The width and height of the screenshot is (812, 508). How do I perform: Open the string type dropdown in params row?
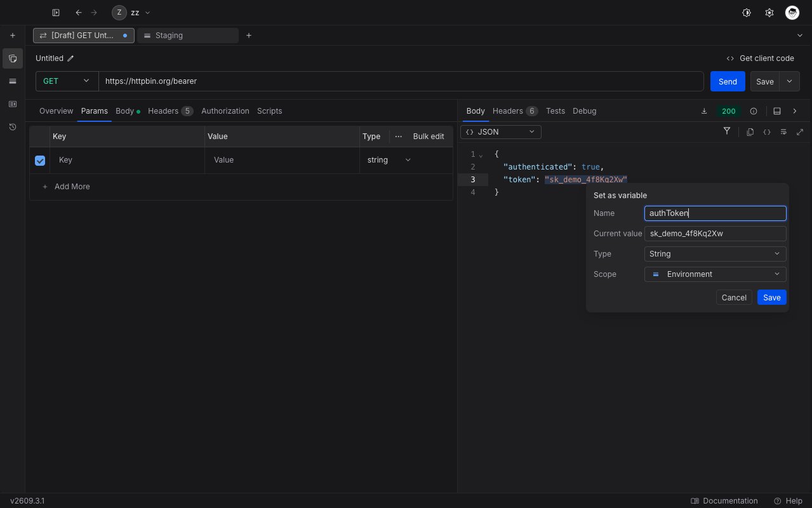click(x=389, y=160)
